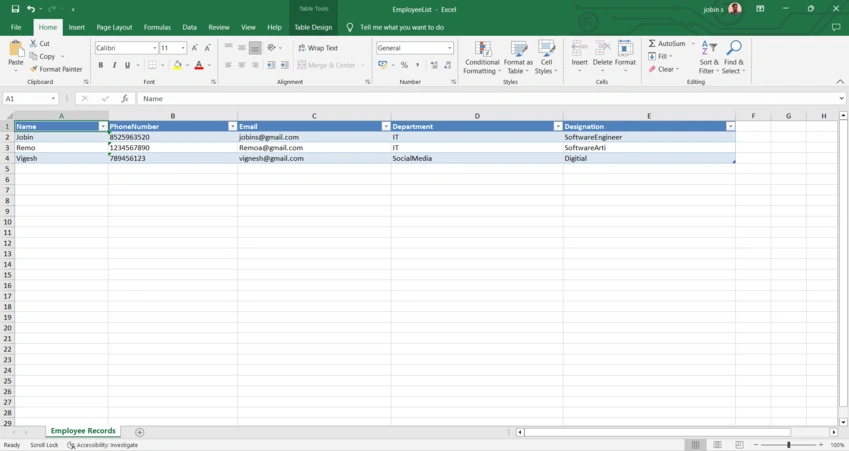Open the Insert tab
Viewport: 849px width, 451px height.
76,27
